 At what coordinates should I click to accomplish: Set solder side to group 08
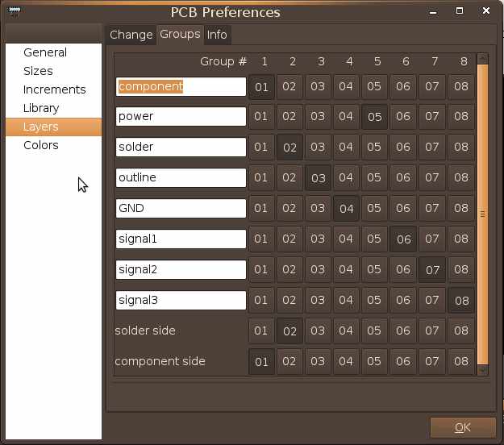point(460,331)
